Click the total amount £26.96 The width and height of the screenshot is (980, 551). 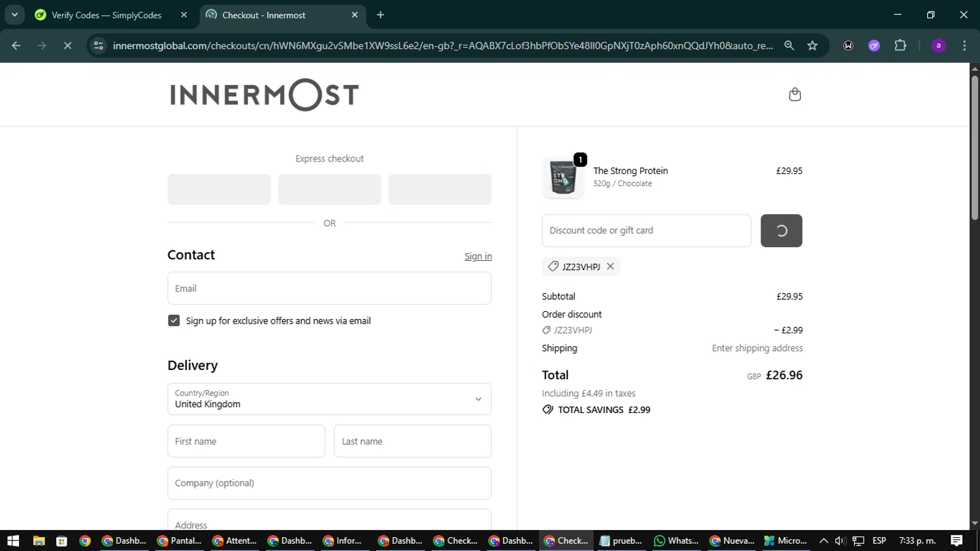pyautogui.click(x=784, y=375)
